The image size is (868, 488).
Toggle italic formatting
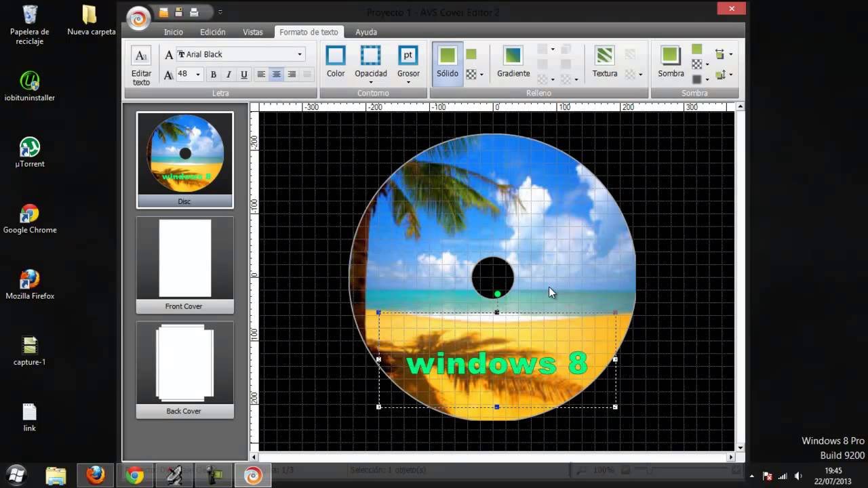click(x=229, y=75)
